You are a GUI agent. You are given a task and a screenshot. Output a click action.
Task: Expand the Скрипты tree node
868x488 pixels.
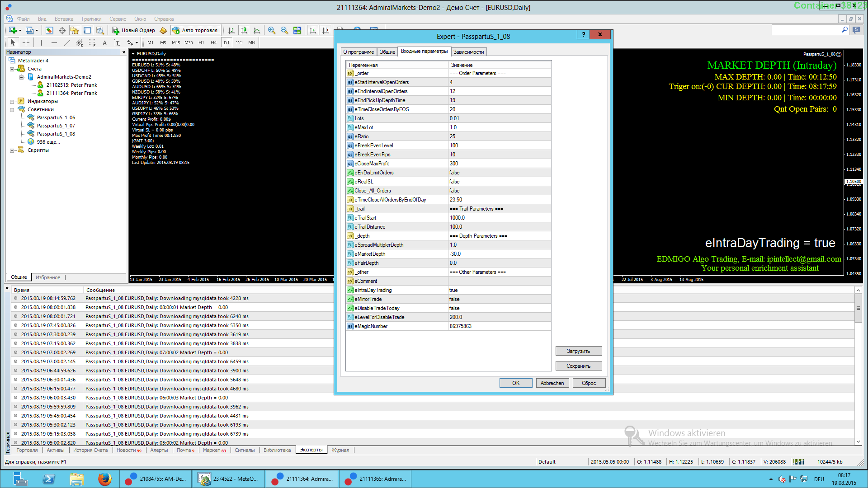12,150
